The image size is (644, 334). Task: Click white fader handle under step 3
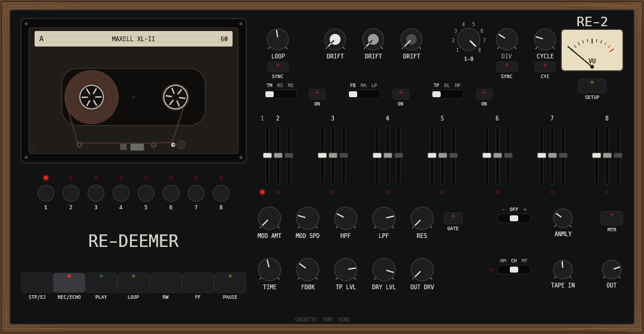coord(322,155)
